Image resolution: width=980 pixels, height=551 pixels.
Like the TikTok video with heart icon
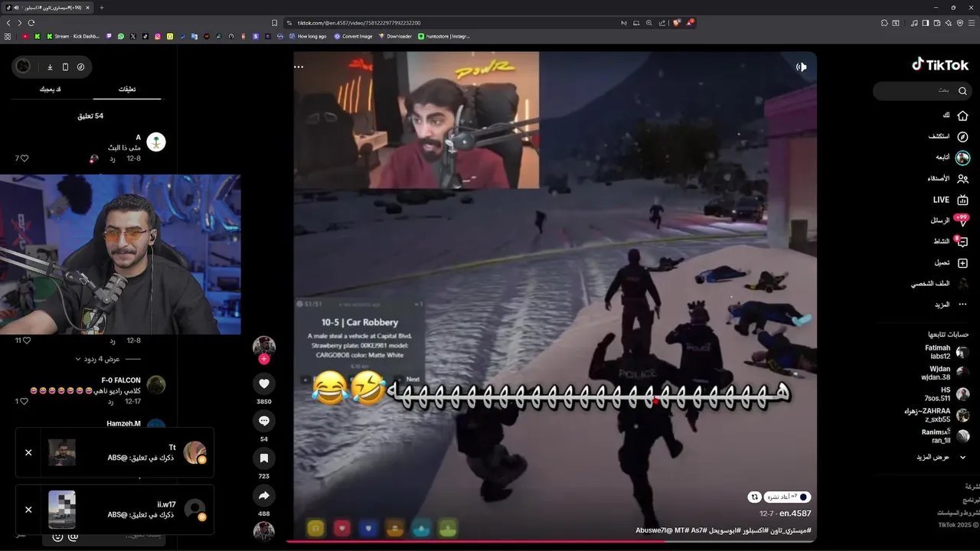point(264,383)
